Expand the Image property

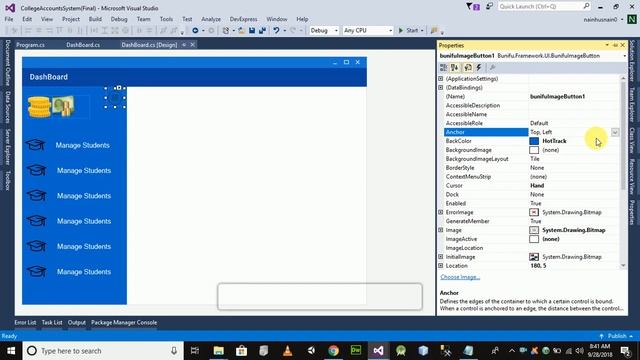(440, 230)
